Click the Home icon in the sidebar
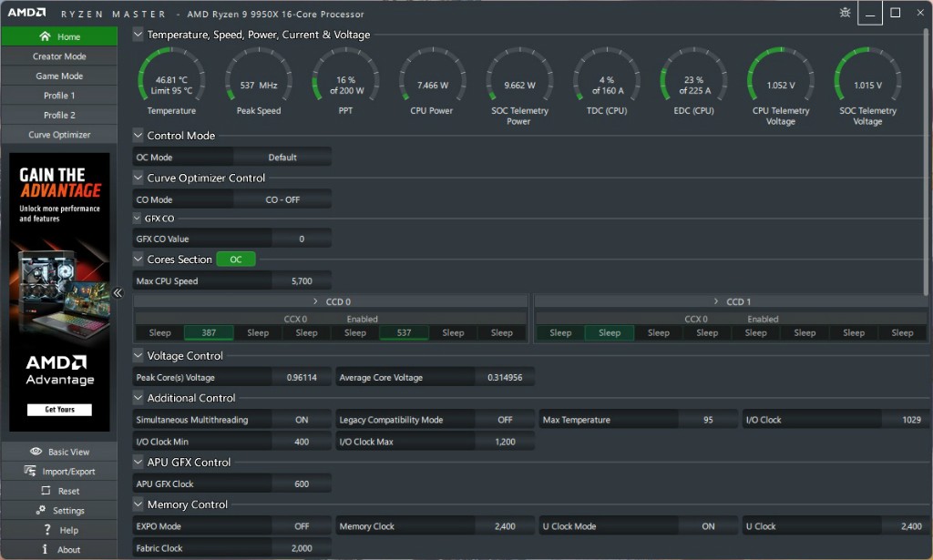933x560 pixels. click(x=46, y=36)
